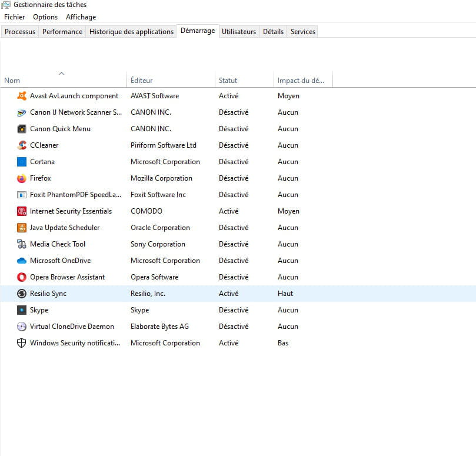Image resolution: width=476 pixels, height=456 pixels.
Task: Click the Media Check Tool icon
Action: (x=22, y=244)
